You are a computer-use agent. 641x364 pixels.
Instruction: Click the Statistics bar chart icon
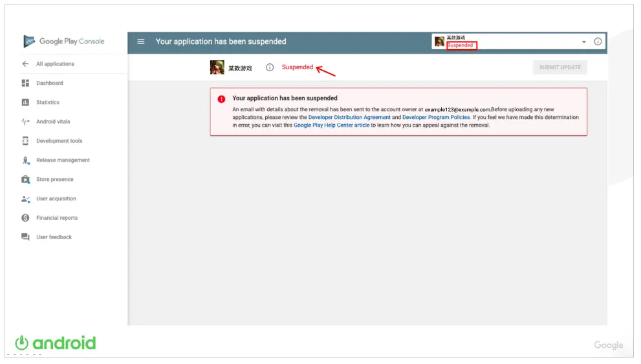click(25, 102)
